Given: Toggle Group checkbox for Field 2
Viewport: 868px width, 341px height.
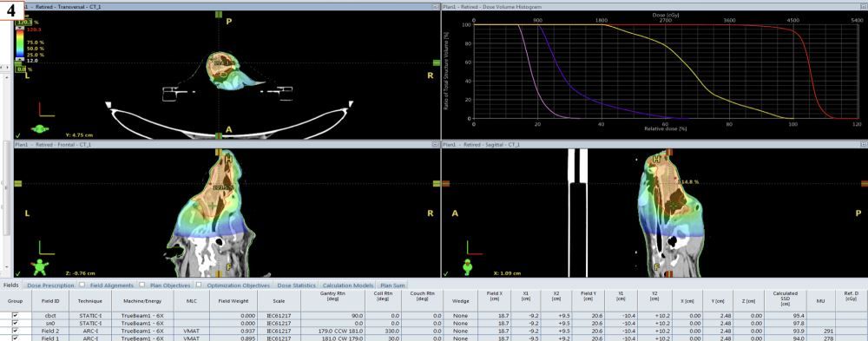Looking at the screenshot, I should (15, 331).
